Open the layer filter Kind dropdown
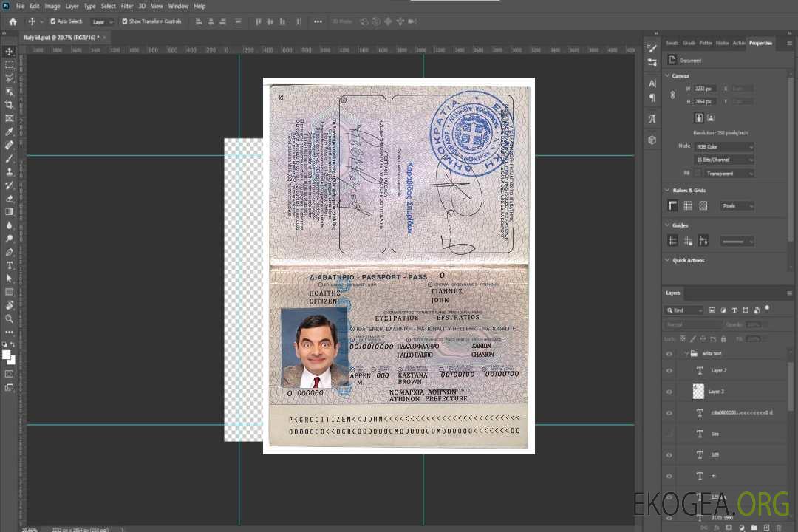 pyautogui.click(x=684, y=310)
